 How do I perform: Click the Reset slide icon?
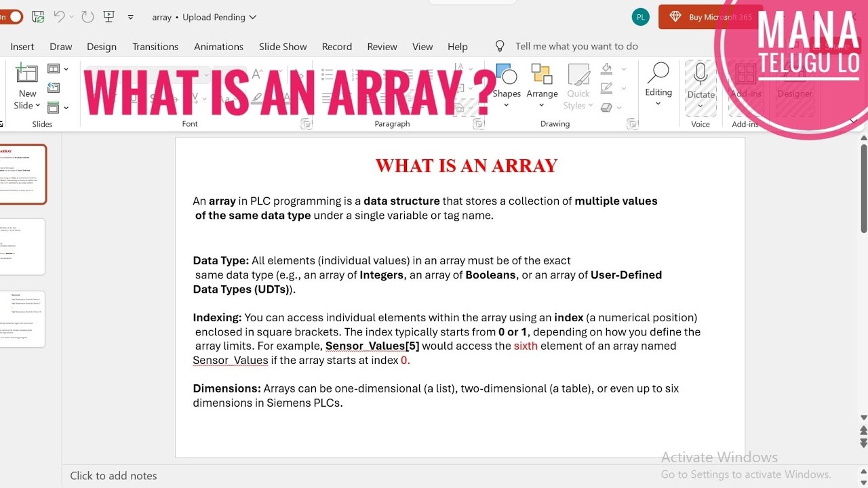pos(54,87)
